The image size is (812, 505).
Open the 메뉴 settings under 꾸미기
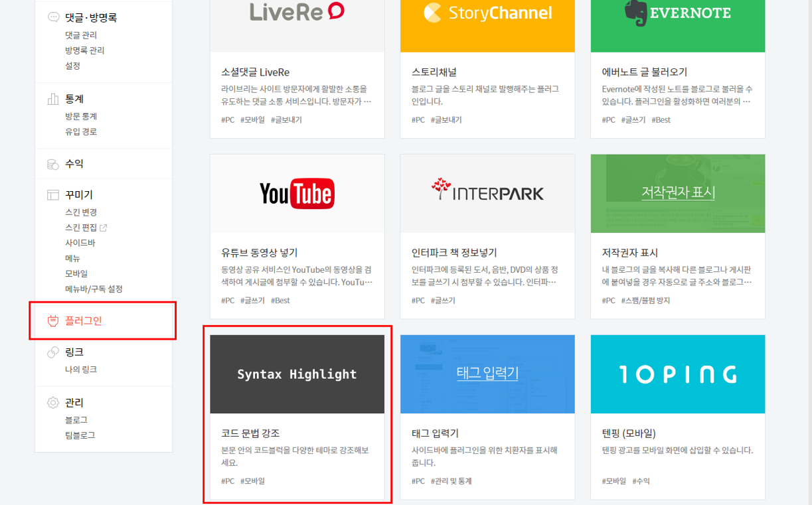(x=72, y=258)
